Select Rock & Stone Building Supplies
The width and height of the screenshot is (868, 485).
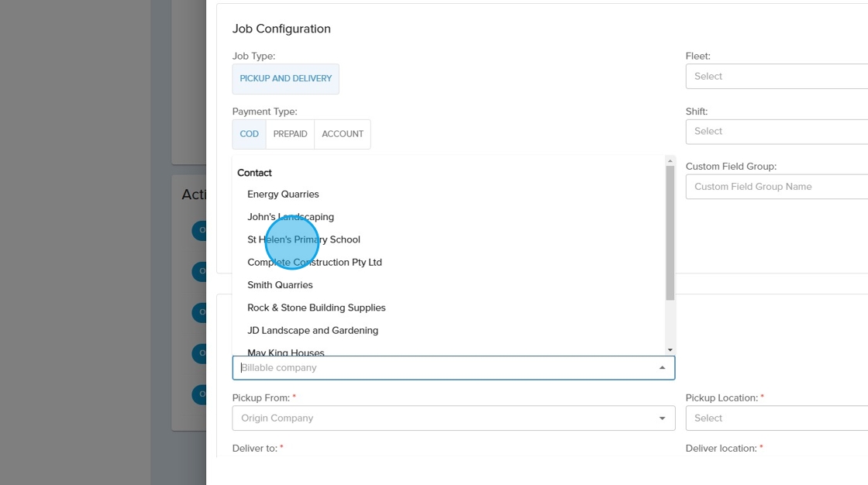coord(316,308)
